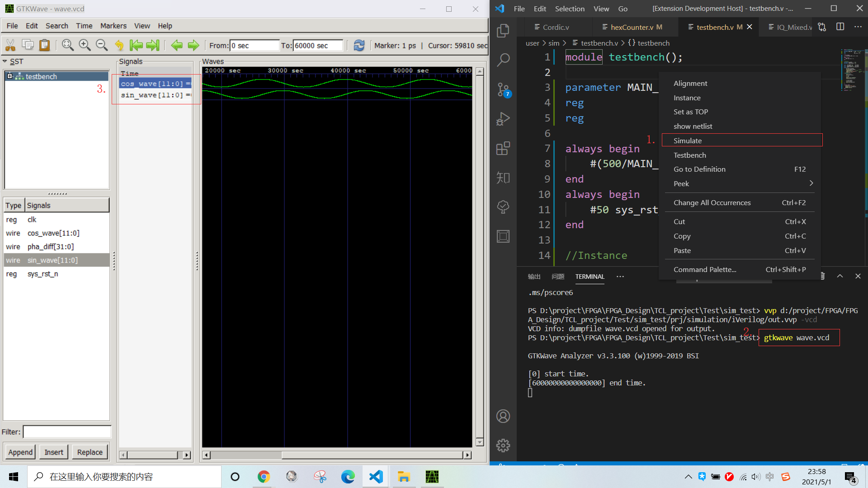Collapse the SST panel triangle
868x488 pixels.
coord(5,61)
